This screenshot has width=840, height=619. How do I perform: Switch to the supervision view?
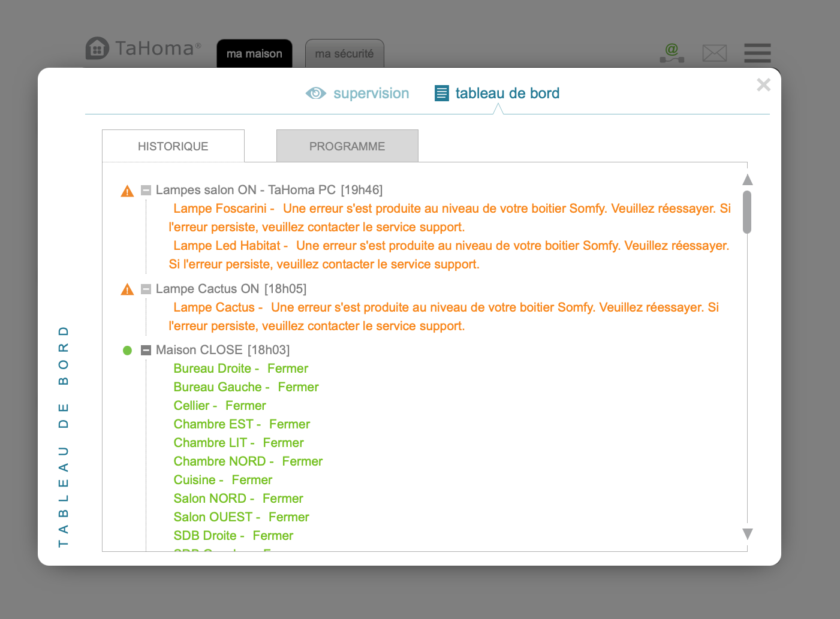pyautogui.click(x=371, y=93)
